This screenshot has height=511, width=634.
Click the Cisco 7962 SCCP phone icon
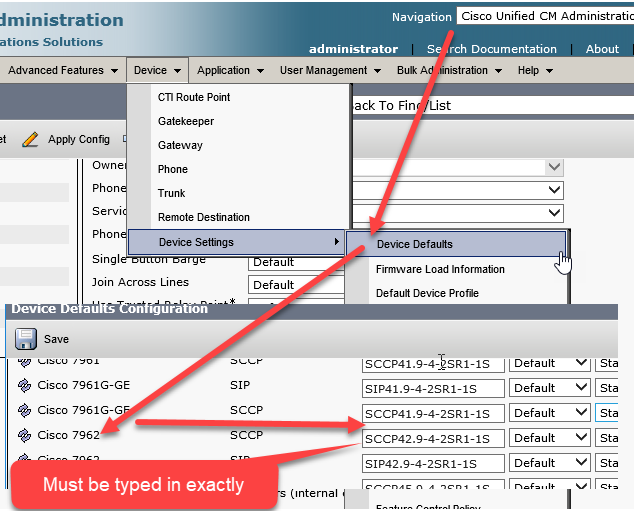click(25, 436)
